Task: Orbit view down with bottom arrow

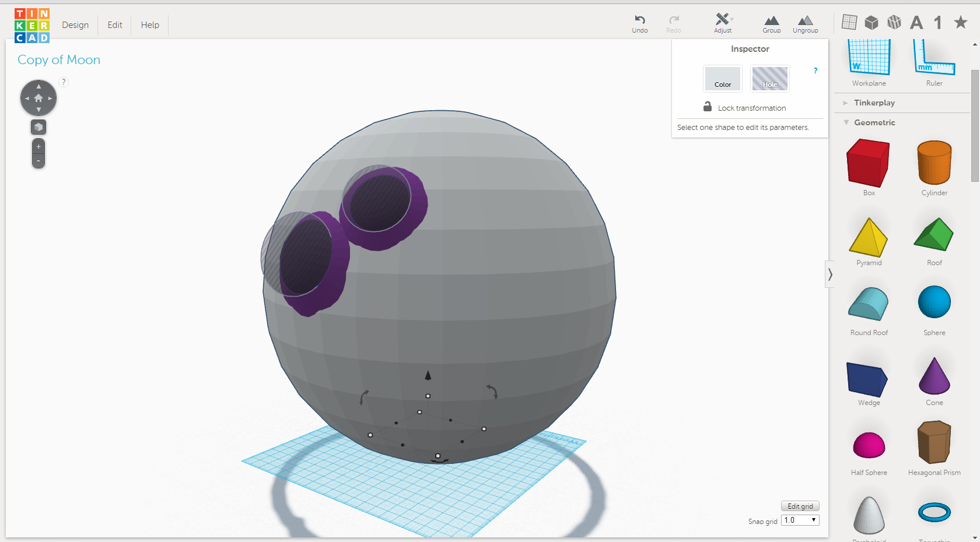Action: coord(38,110)
